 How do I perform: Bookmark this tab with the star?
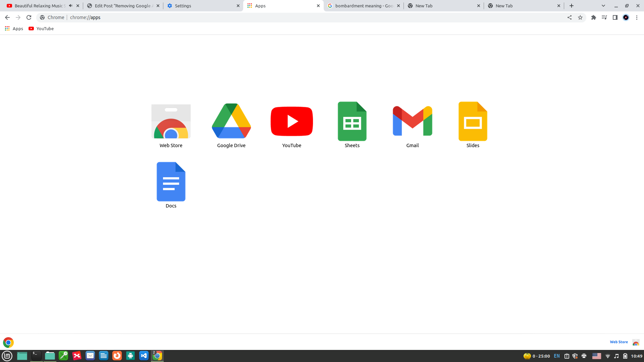(580, 17)
